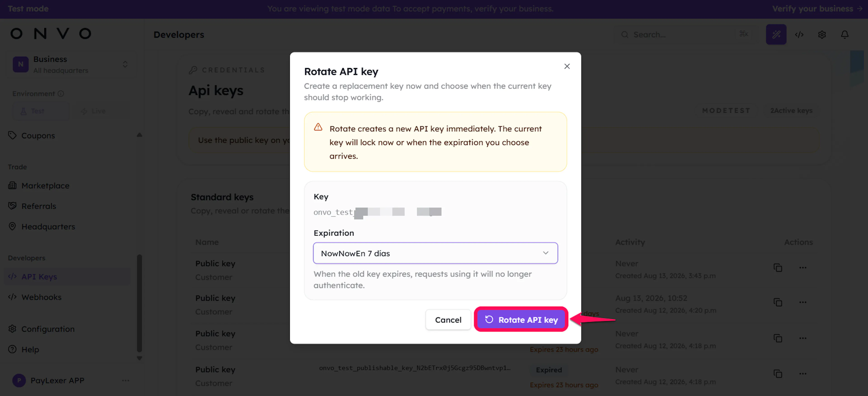This screenshot has width=868, height=396.
Task: Click the sidebar scrollbar thumb
Action: (x=139, y=304)
